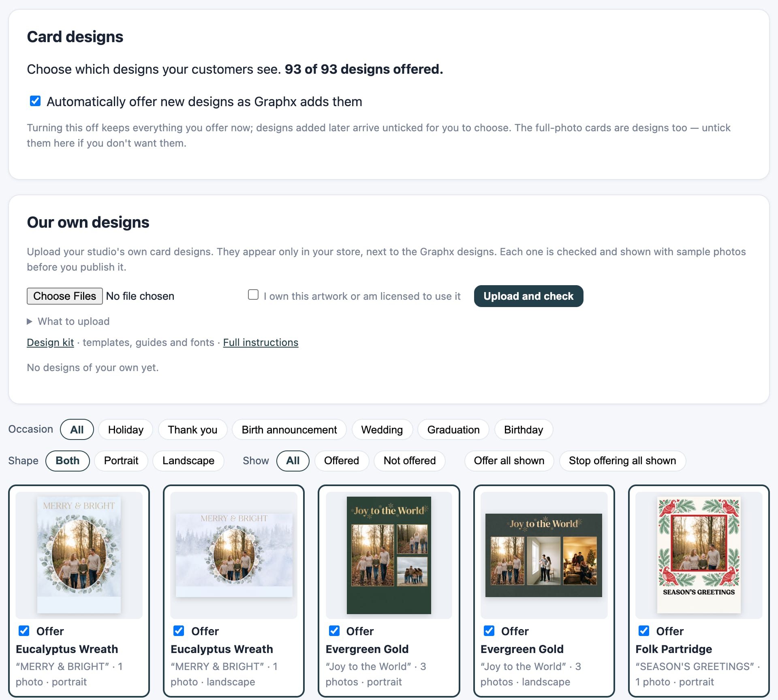Click Offer all shown button

pyautogui.click(x=509, y=461)
